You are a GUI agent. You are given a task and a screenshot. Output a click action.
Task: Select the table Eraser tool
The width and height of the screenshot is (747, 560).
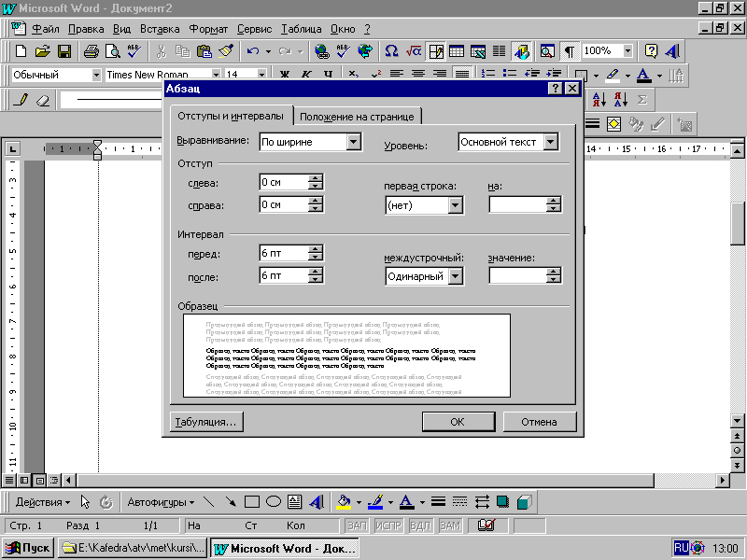pyautogui.click(x=43, y=100)
